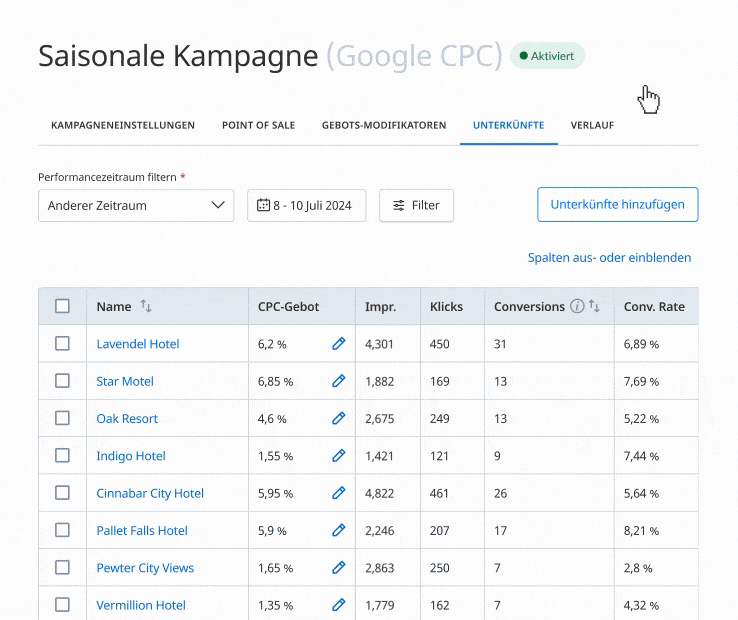
Task: Toggle the select-all checkbox in header
Action: [62, 306]
